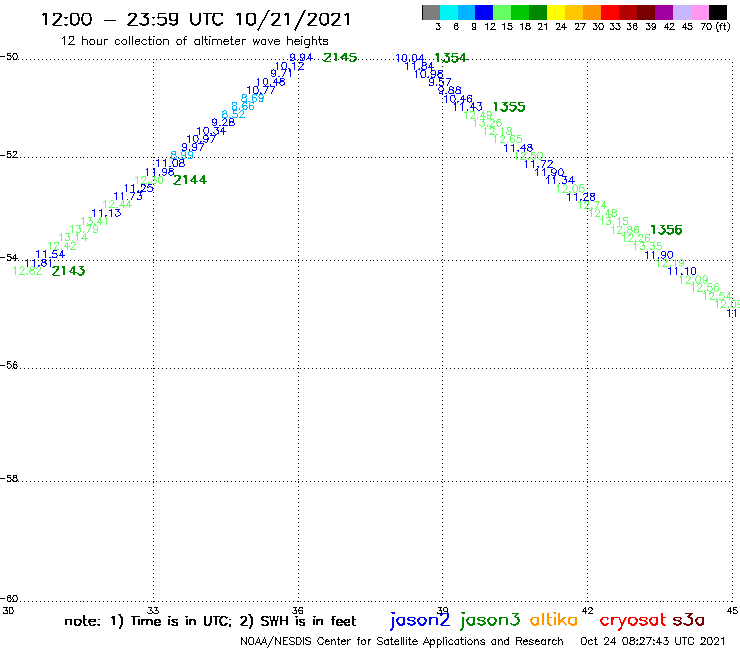Click the yellow 24 ft legend swatch
The height and width of the screenshot is (650, 740).
(x=556, y=13)
